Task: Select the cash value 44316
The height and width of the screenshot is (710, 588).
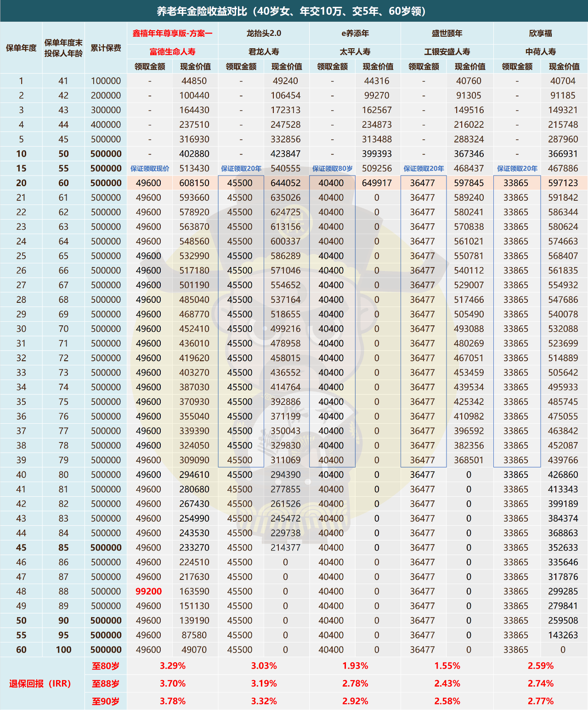Action: click(377, 81)
